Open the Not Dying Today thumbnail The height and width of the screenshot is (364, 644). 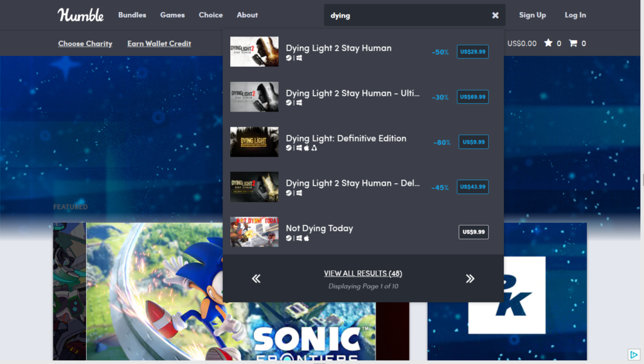254,232
